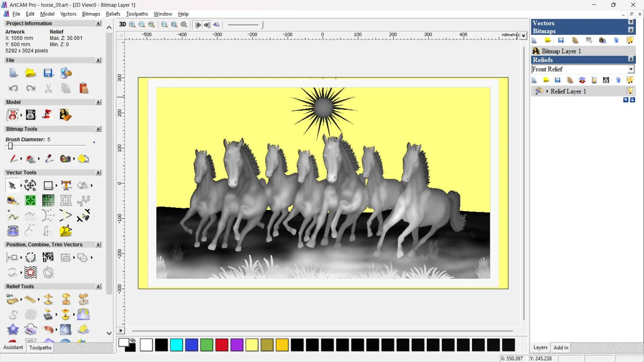The image size is (644, 362).
Task: Delete the Bitmap Layer using trash icon
Action: [x=616, y=40]
